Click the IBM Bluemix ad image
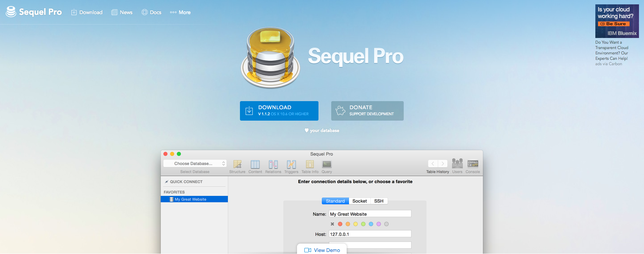644x254 pixels. (617, 21)
